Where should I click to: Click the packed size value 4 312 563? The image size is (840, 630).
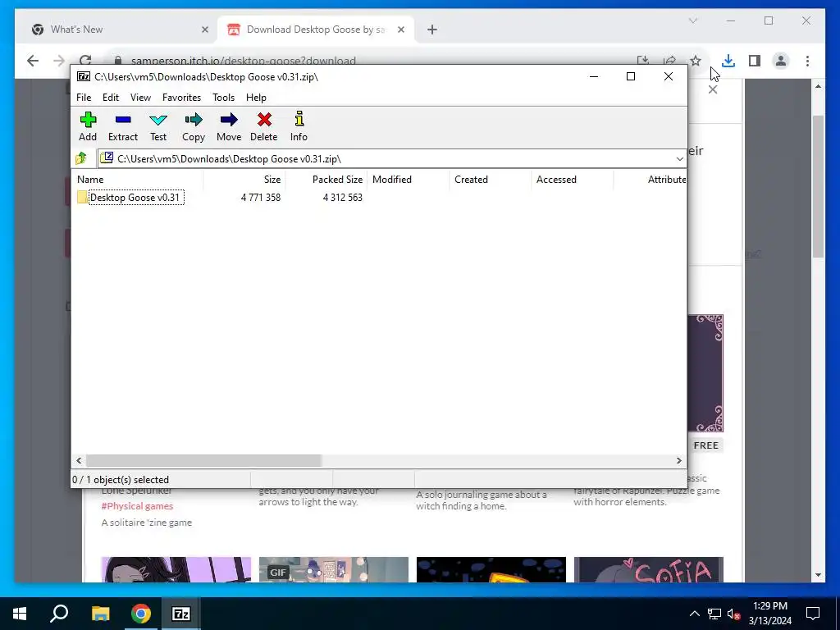[x=343, y=197]
